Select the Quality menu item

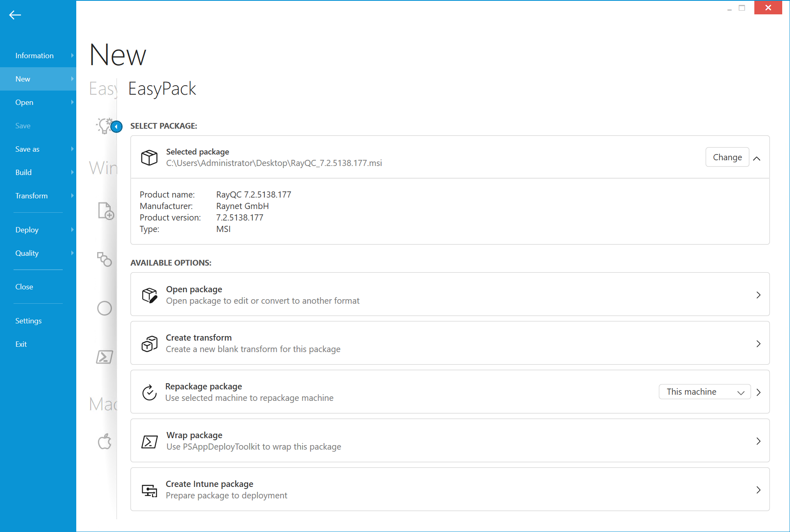point(38,253)
